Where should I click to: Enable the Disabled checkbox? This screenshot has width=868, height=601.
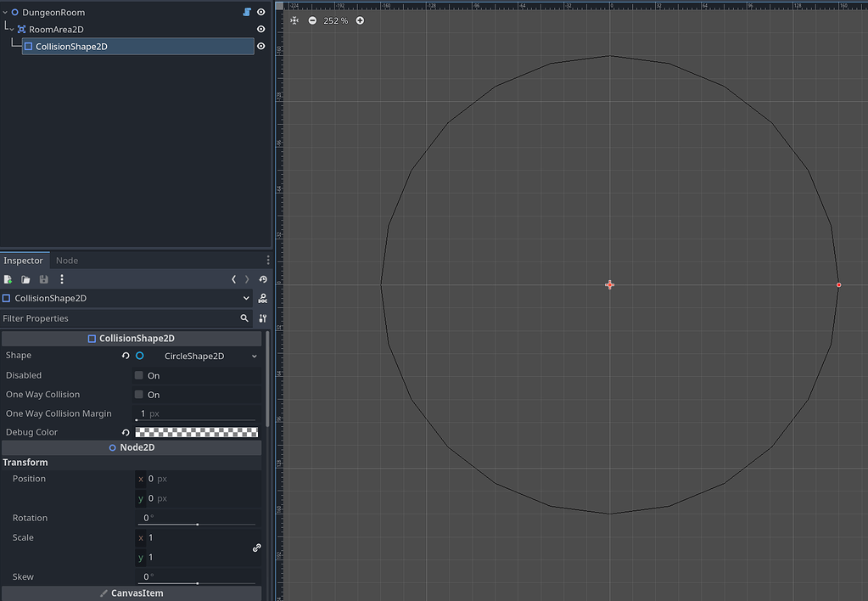(x=141, y=375)
